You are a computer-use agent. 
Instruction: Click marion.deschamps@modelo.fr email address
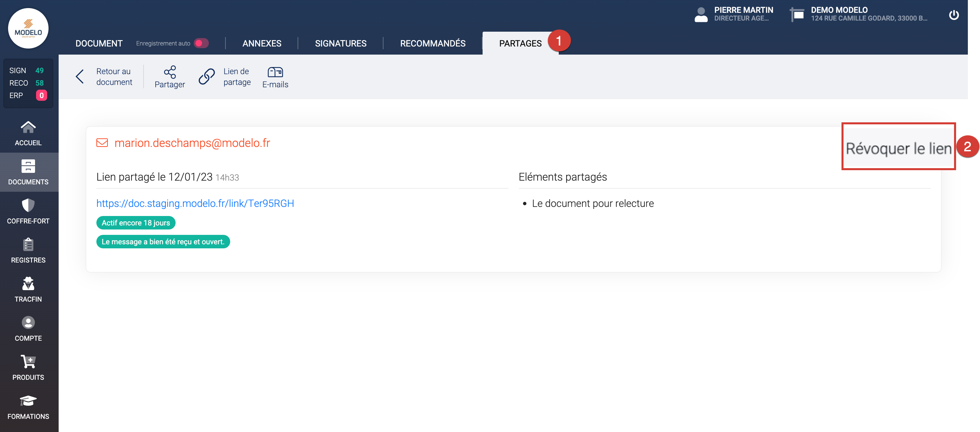(192, 143)
